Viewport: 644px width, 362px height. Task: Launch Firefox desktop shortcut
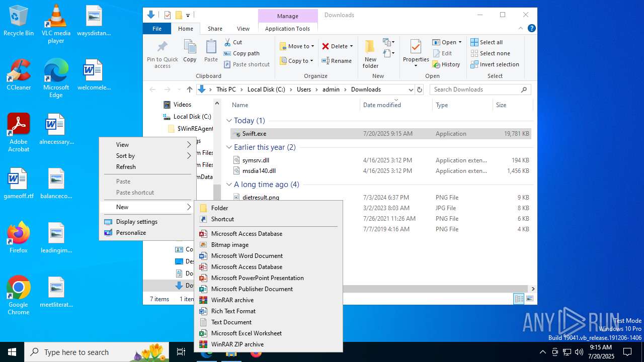click(x=19, y=238)
